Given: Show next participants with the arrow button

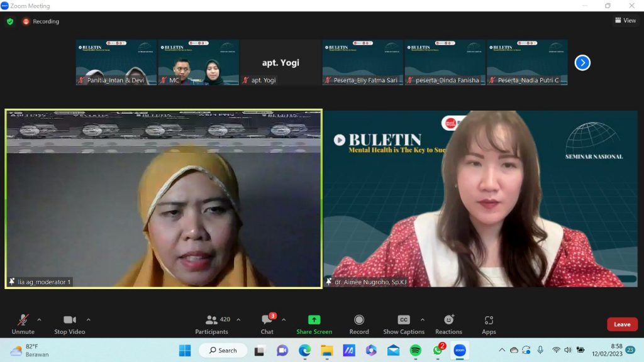Looking at the screenshot, I should [582, 63].
